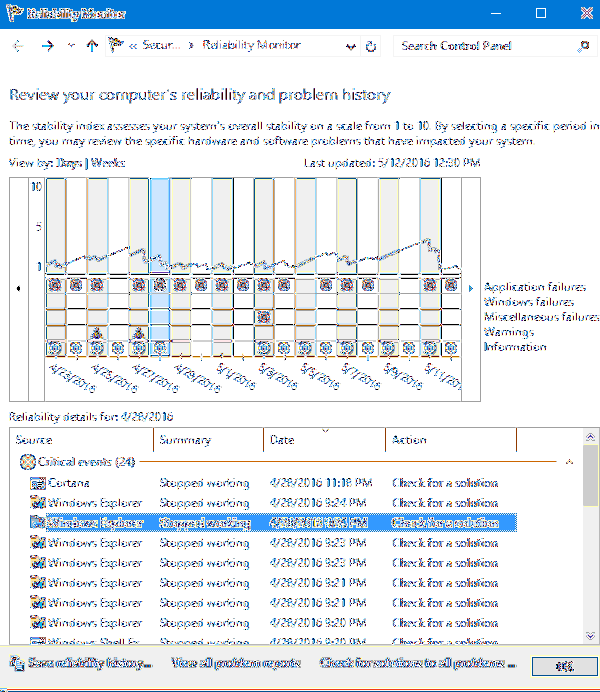Click the Cortana app icon in the list
The width and height of the screenshot is (600, 692).
click(38, 483)
